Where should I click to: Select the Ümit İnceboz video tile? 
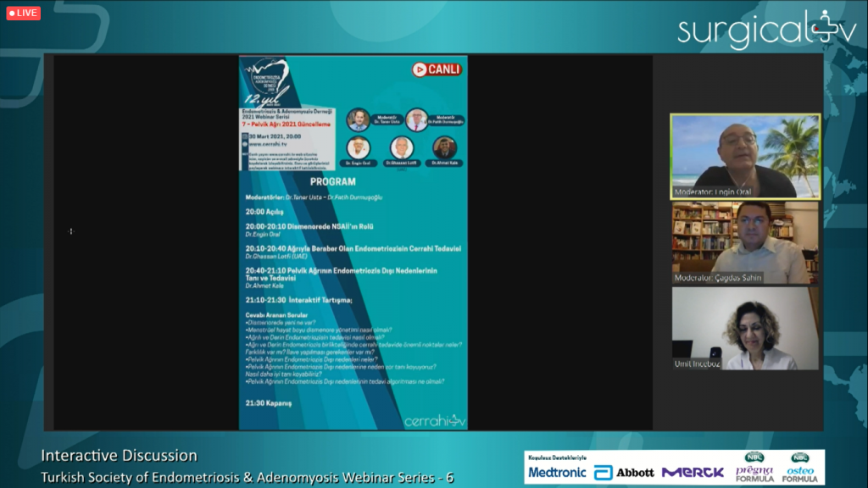pos(745,329)
